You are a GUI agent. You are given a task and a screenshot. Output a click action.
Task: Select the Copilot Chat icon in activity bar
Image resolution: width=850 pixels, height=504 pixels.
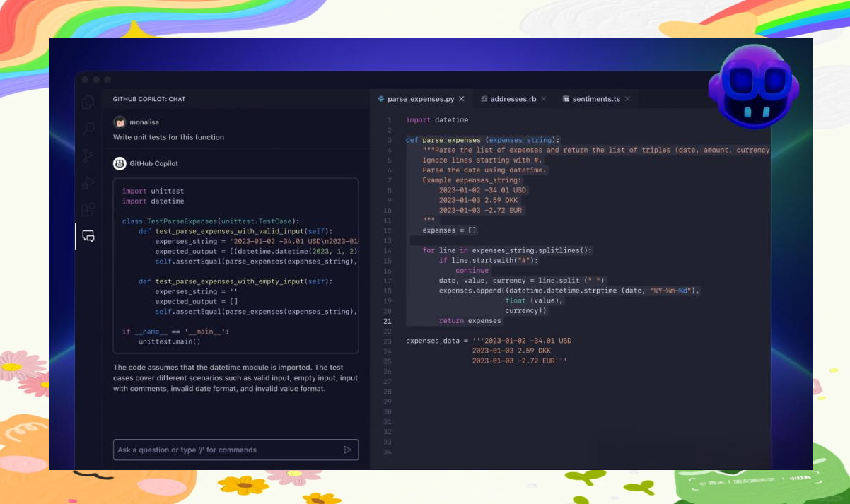88,236
